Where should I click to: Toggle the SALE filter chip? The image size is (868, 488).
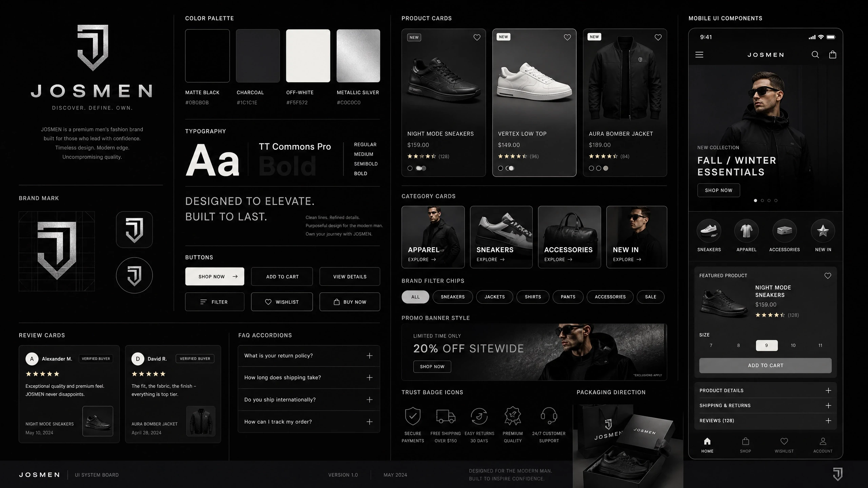650,297
